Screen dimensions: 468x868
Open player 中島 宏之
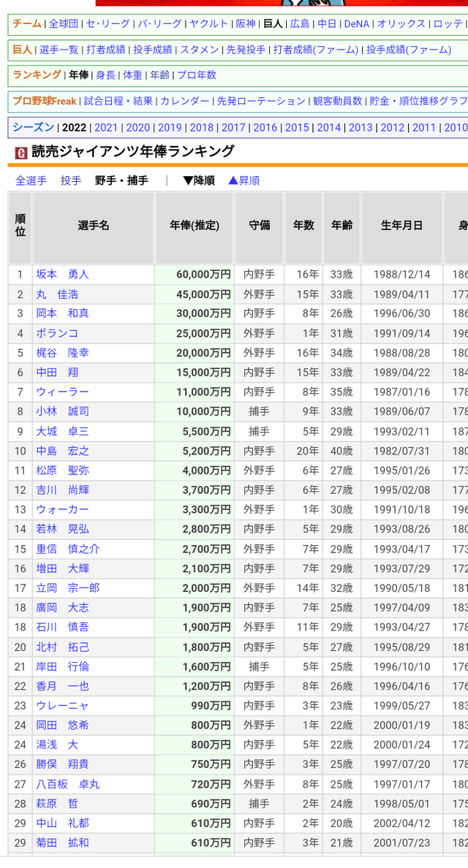63,451
